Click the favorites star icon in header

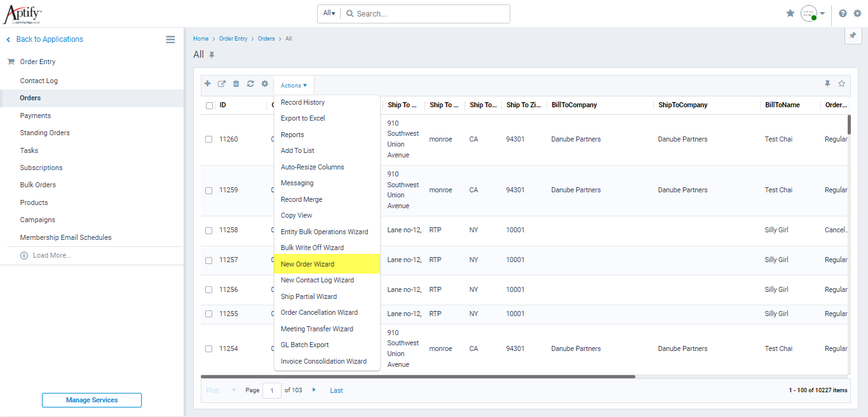(790, 13)
